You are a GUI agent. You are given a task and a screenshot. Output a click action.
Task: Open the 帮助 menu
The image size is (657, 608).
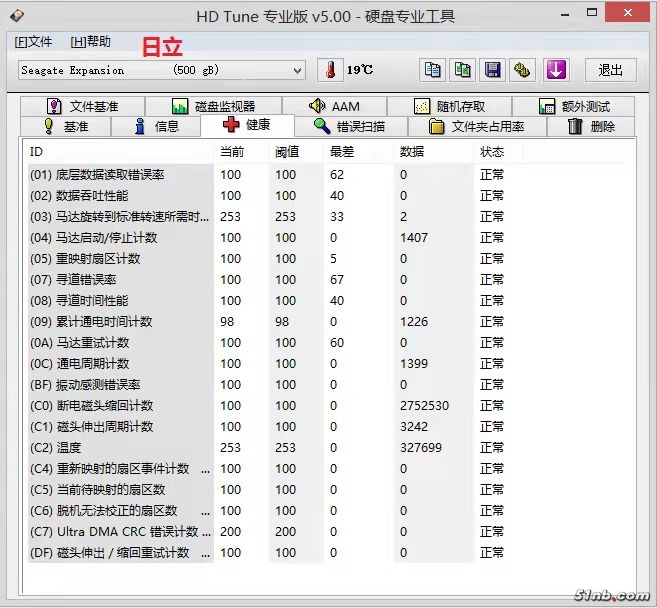90,42
